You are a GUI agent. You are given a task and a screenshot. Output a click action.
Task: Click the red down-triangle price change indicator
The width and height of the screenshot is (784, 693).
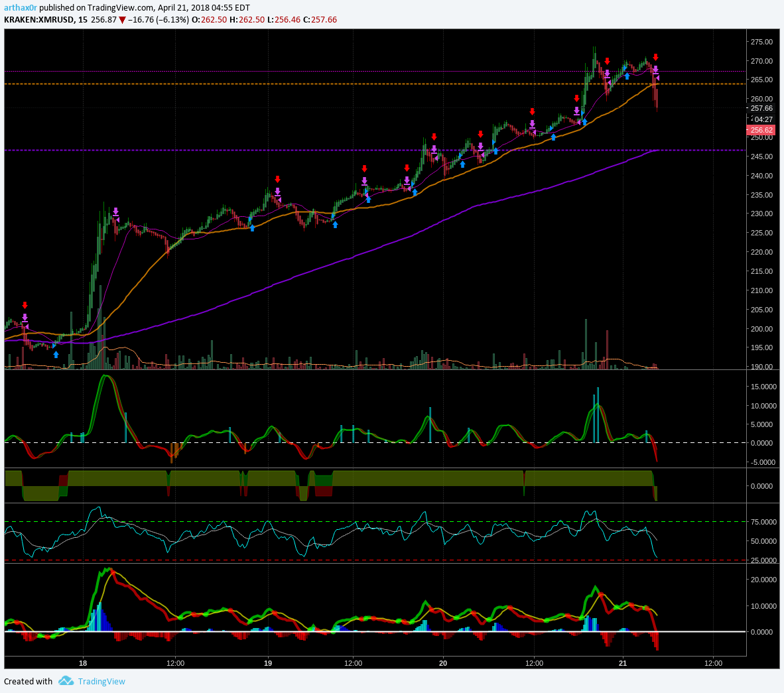[x=122, y=21]
